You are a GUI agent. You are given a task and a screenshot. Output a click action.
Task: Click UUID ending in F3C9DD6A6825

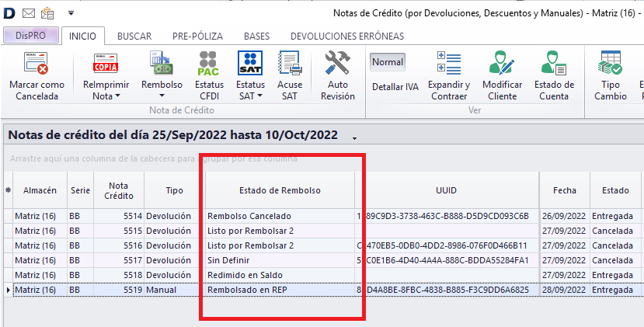pyautogui.click(x=447, y=290)
